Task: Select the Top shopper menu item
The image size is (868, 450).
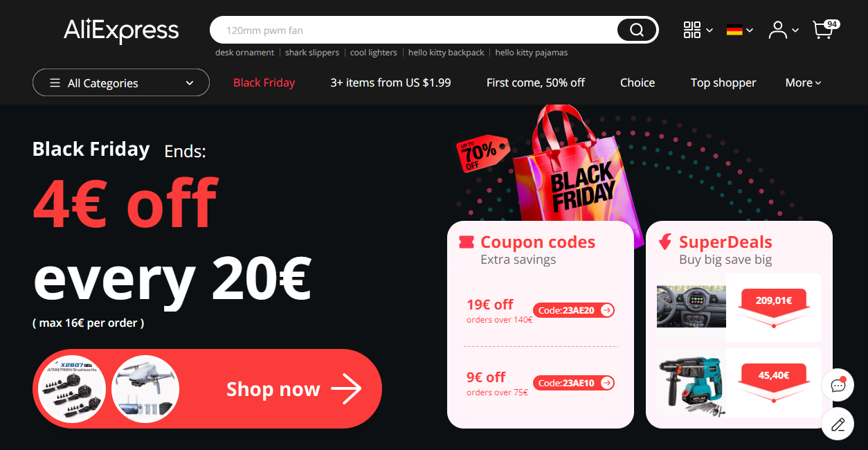Action: click(723, 82)
